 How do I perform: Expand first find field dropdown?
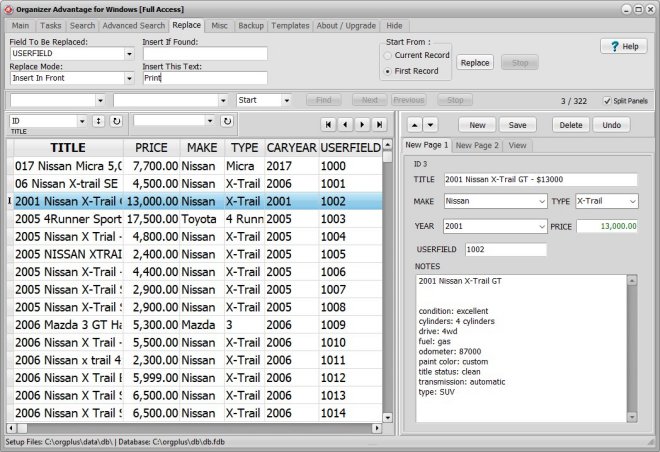[x=100, y=101]
